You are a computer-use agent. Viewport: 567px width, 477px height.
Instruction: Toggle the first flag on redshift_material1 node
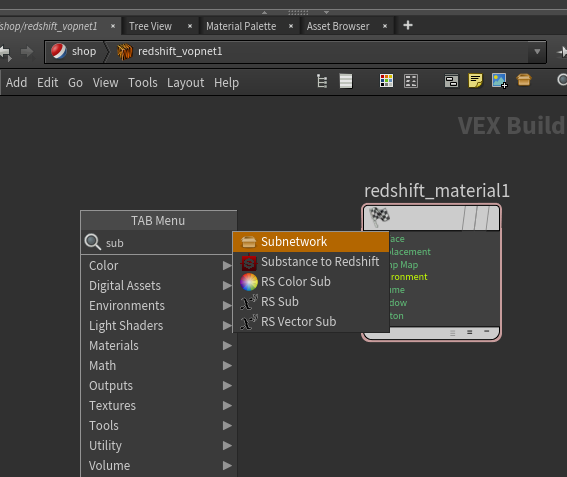tap(469, 218)
